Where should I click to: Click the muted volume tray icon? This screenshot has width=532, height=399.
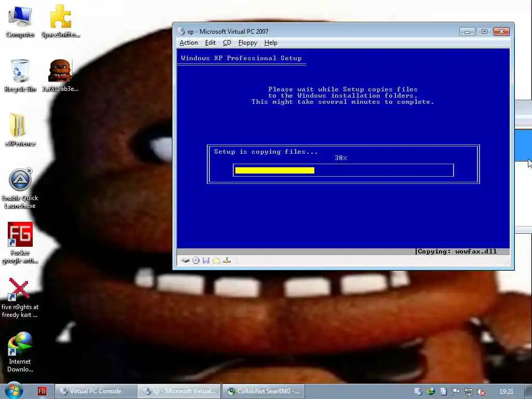click(x=481, y=392)
